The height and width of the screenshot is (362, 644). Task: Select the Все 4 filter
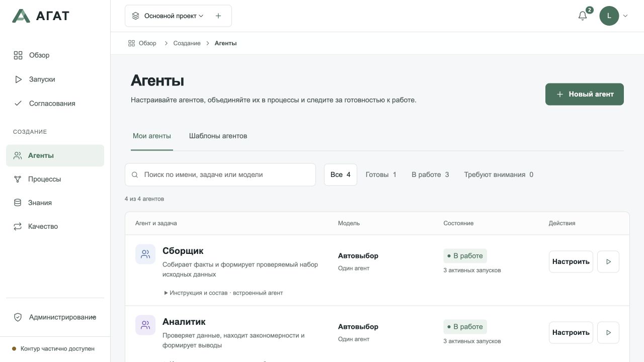coord(341,174)
